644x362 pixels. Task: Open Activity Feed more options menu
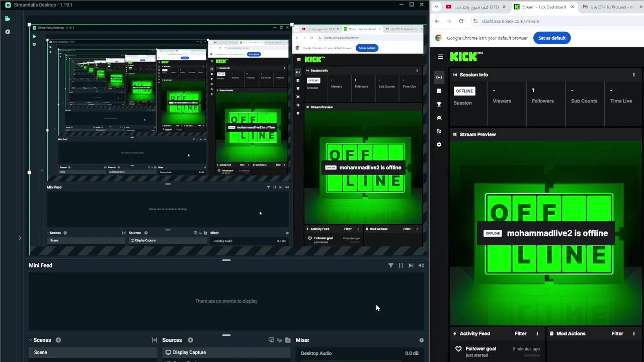click(x=537, y=333)
